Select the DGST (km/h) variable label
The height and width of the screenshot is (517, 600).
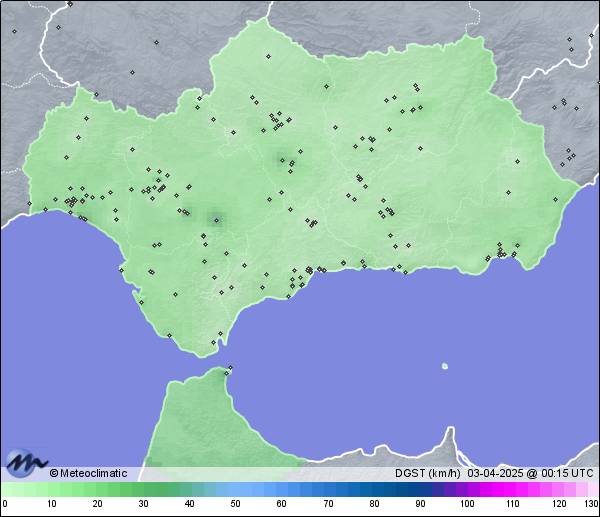tap(427, 473)
